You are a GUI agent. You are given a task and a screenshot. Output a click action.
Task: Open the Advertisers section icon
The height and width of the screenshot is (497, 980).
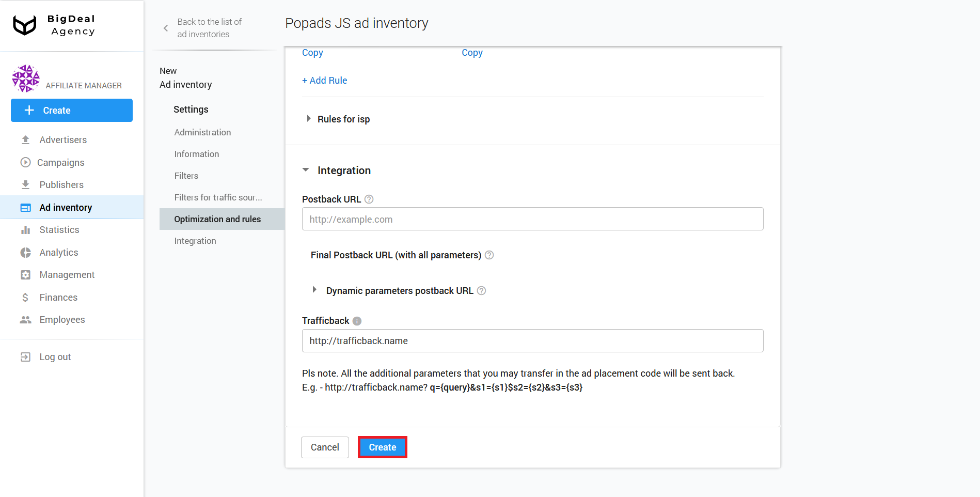[x=26, y=139]
